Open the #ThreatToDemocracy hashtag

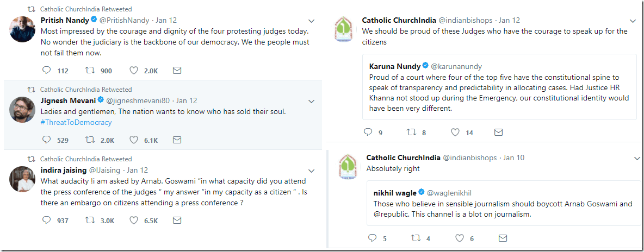[x=76, y=123]
